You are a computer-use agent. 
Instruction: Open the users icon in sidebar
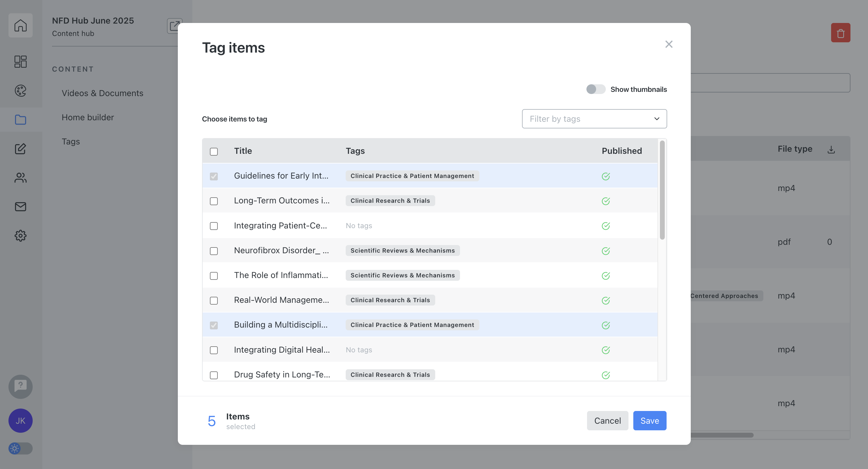tap(21, 178)
